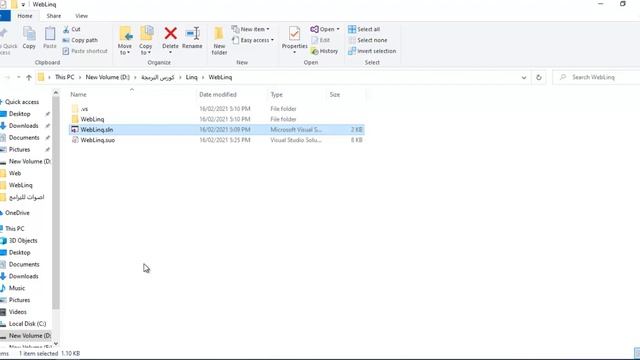Select the Cut command
640x360 pixels.
72,29
